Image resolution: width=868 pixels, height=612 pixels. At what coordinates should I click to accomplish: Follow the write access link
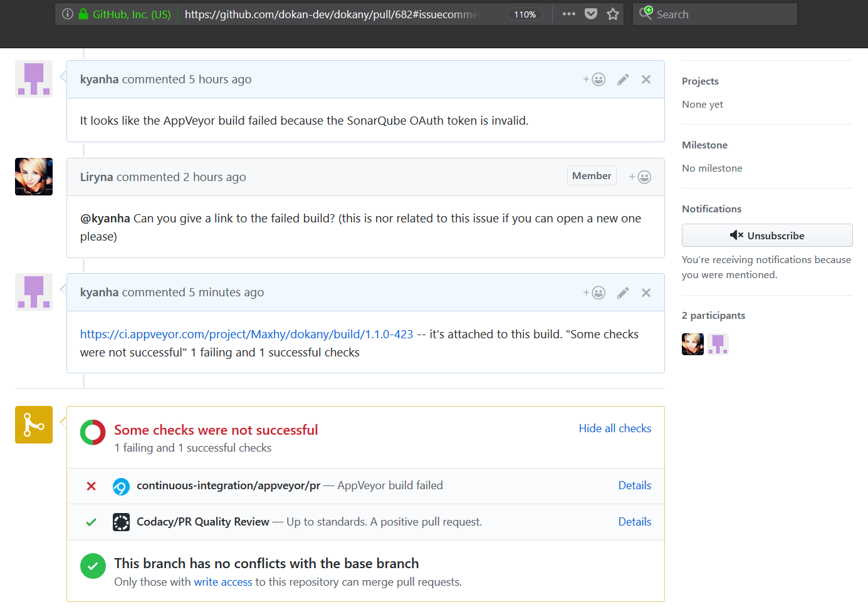pyautogui.click(x=223, y=582)
